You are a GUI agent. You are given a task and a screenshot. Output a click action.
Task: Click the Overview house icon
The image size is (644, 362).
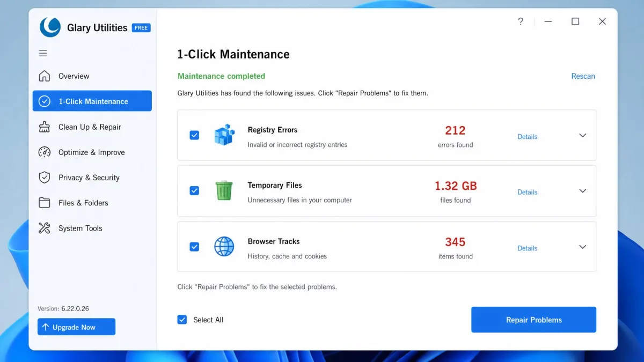point(45,76)
